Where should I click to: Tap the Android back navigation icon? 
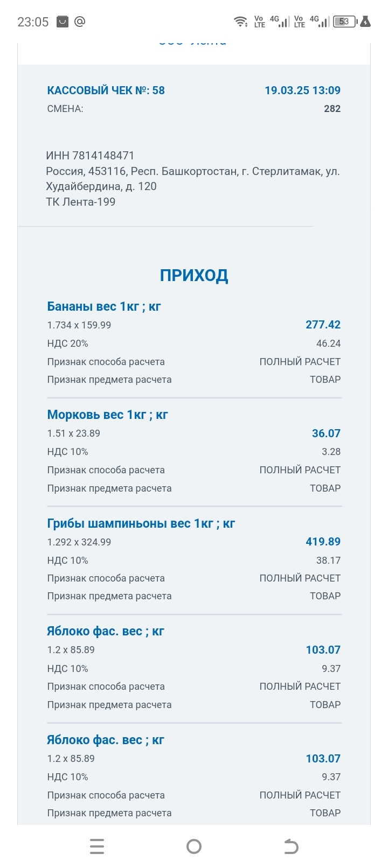291,847
